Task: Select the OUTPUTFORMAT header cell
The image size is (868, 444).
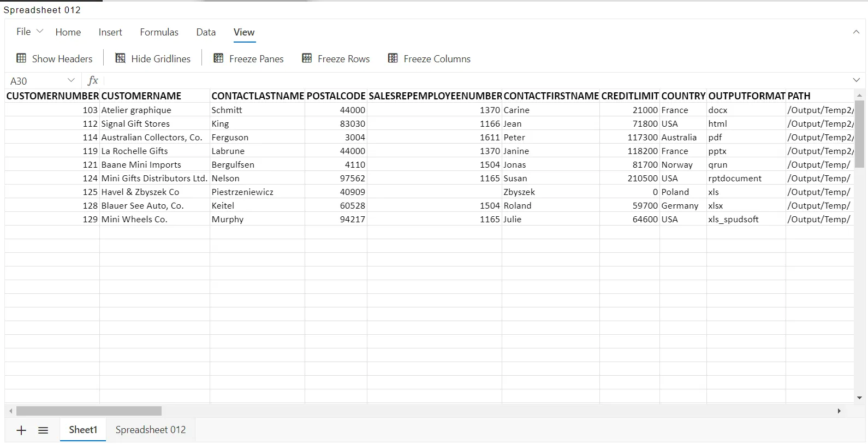Action: pyautogui.click(x=746, y=96)
